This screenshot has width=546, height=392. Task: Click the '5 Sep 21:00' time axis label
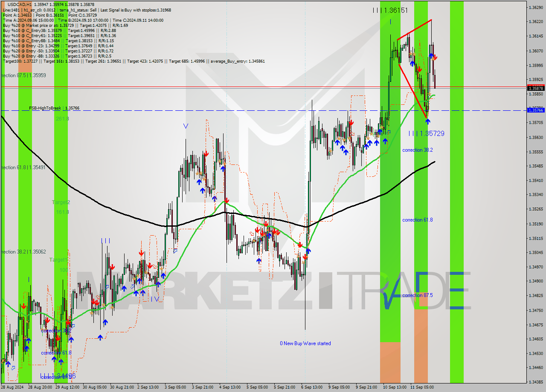[x=285, y=387]
